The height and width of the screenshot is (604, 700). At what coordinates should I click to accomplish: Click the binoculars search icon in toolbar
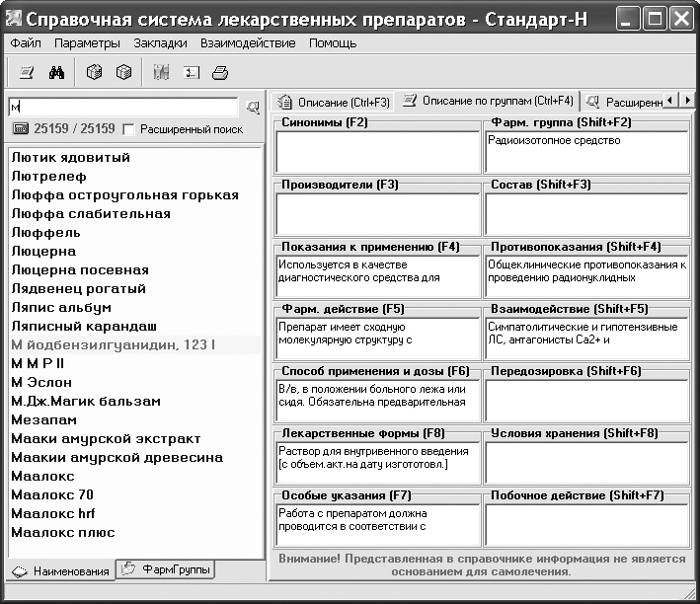click(56, 72)
